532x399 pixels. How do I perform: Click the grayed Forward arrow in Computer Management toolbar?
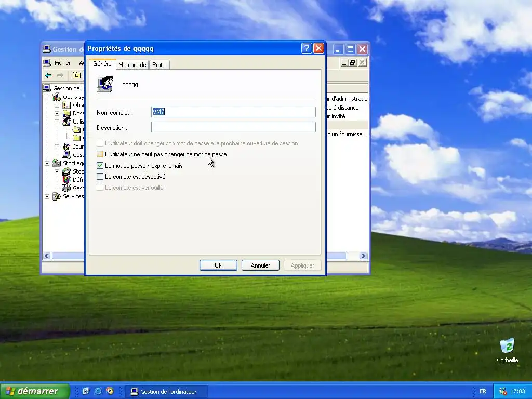tap(60, 75)
